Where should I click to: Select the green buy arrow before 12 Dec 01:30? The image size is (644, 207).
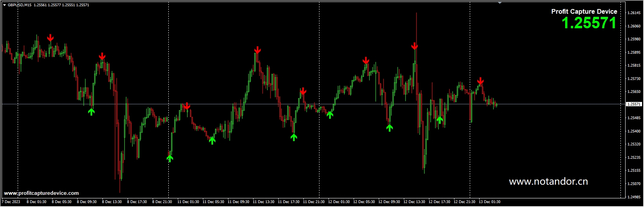coord(330,114)
